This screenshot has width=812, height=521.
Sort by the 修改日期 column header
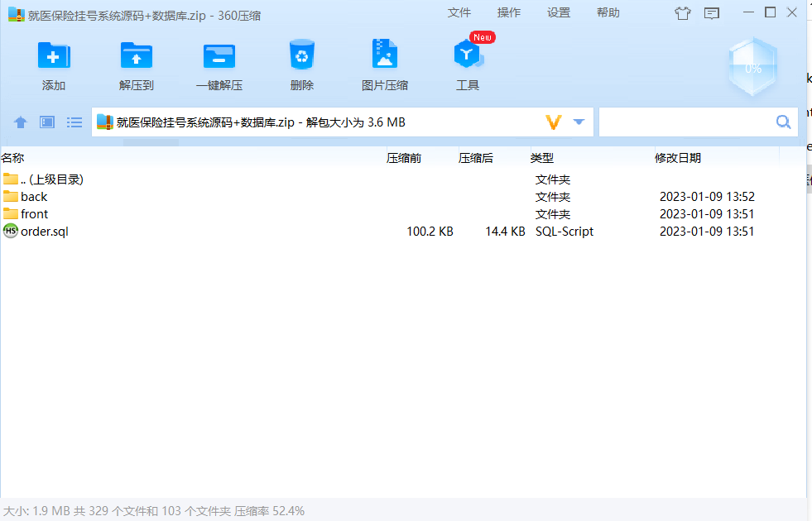click(x=717, y=158)
